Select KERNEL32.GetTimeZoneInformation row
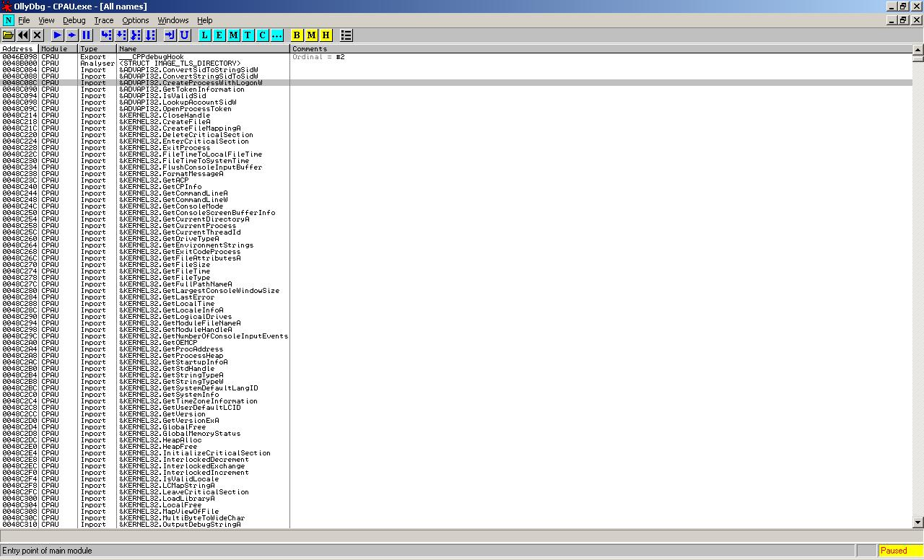924x560 pixels. (x=456, y=401)
